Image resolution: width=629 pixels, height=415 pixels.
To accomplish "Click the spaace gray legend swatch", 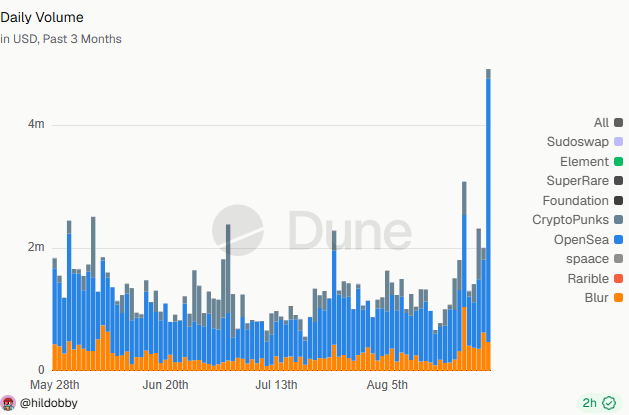I will click(618, 259).
